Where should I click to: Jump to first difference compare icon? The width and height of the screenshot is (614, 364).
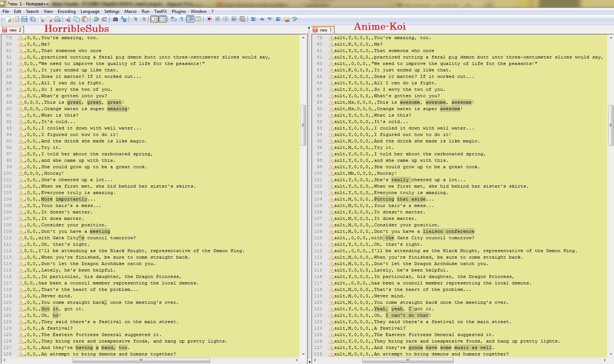(x=254, y=19)
